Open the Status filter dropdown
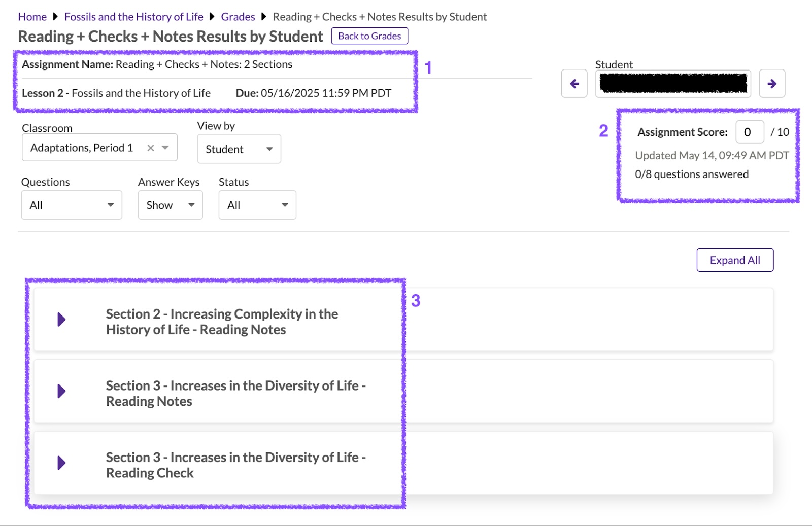Screen dimensions: 812x526 pos(257,205)
